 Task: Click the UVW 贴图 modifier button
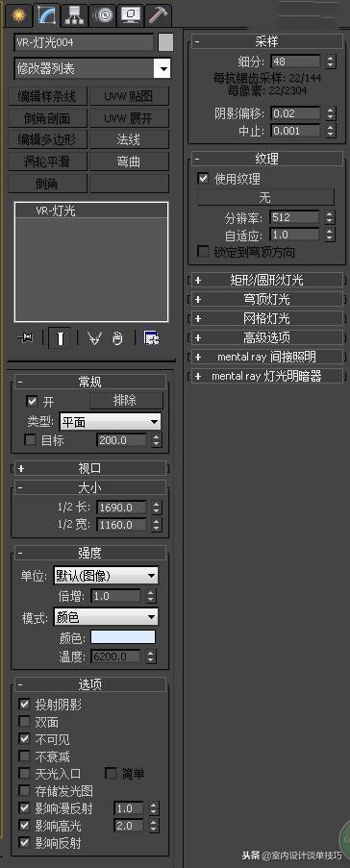pos(129,96)
